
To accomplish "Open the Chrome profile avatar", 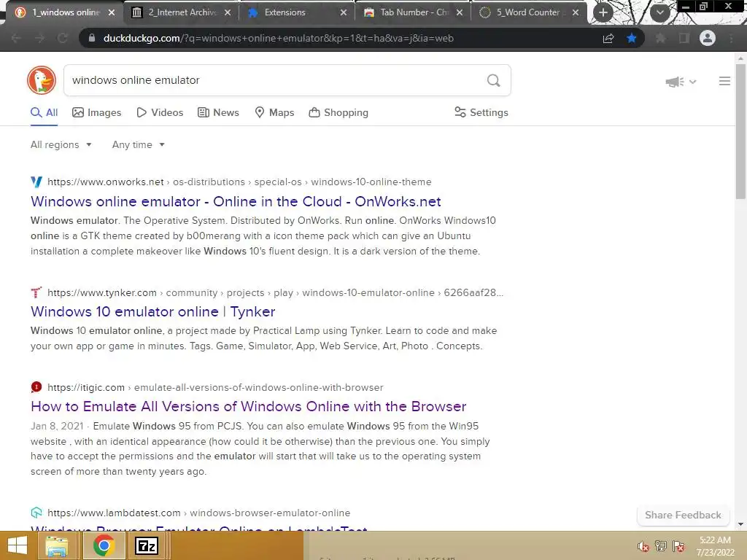I will (x=708, y=38).
